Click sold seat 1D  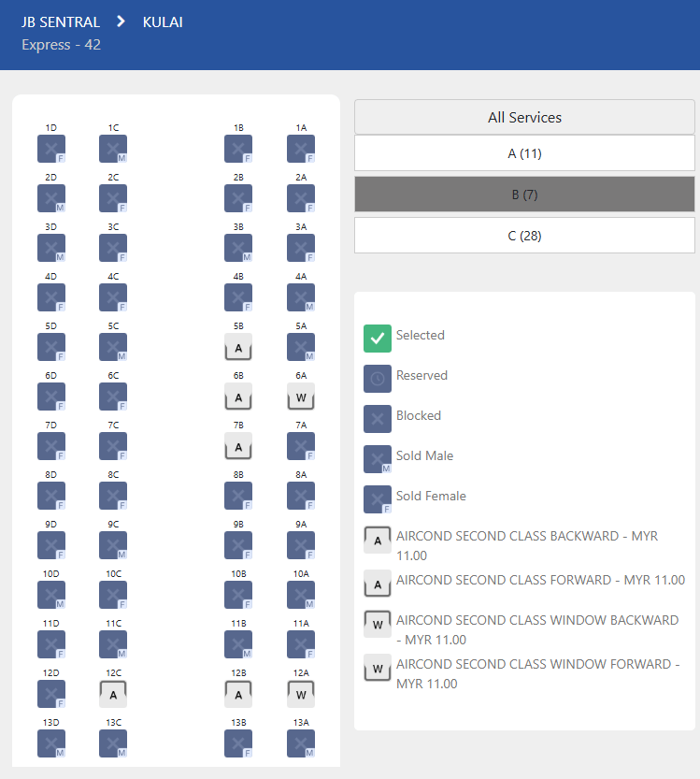(51, 149)
